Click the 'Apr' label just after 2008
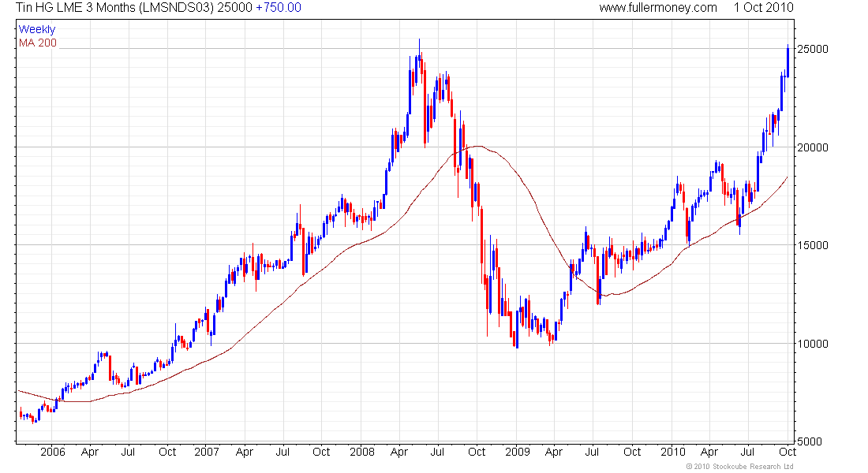This screenshot has height=473, width=868. pyautogui.click(x=399, y=452)
